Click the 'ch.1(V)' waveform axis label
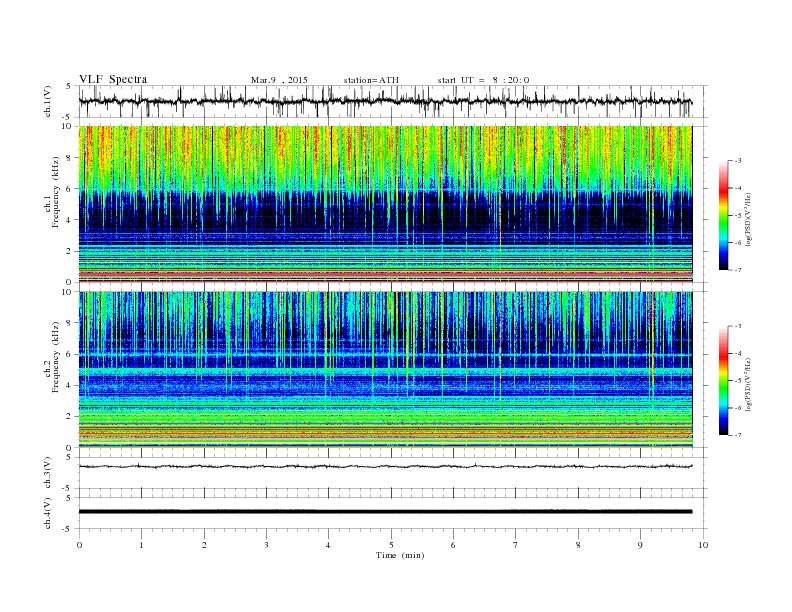 pos(48,101)
